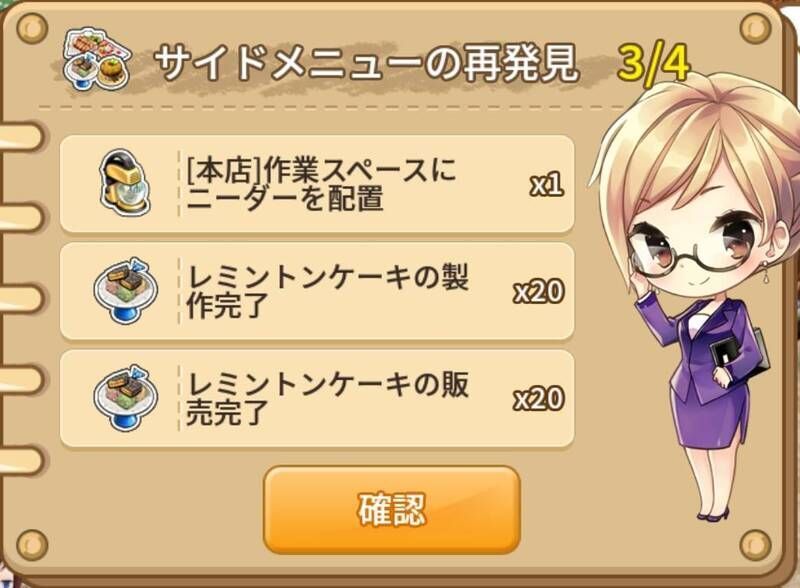Image resolution: width=800 pixels, height=588 pixels.
Task: Click the top-right brass rivet icon
Action: 755,27
